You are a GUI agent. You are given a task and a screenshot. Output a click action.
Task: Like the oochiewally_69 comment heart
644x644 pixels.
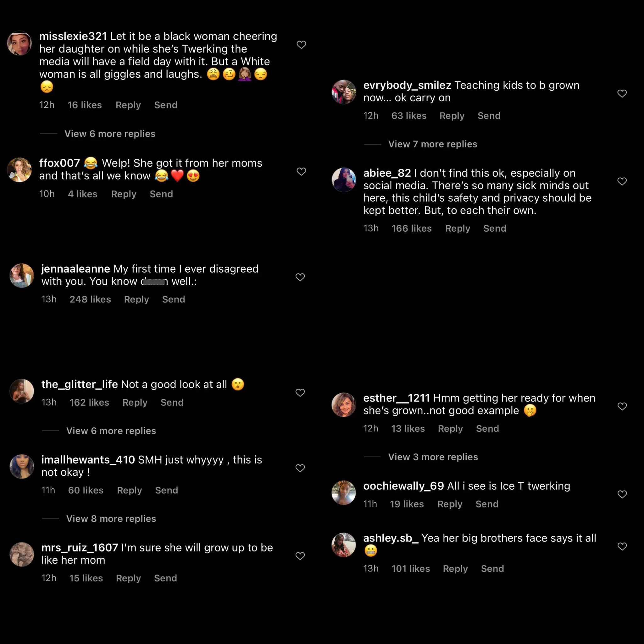click(622, 494)
